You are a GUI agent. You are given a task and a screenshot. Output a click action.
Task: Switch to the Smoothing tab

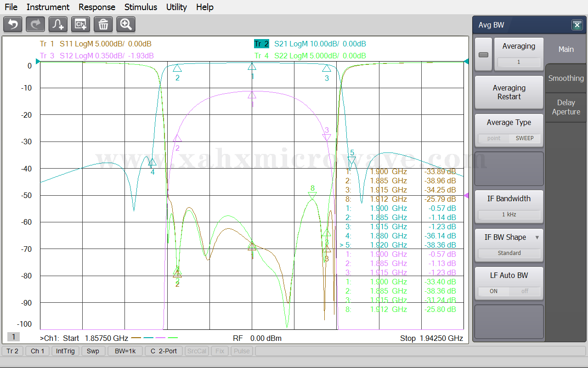click(x=566, y=78)
